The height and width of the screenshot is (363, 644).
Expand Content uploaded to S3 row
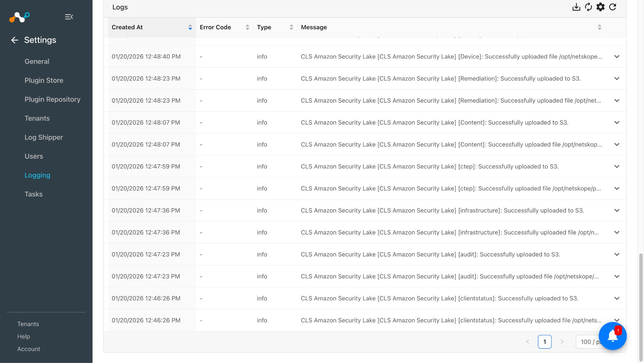point(617,122)
